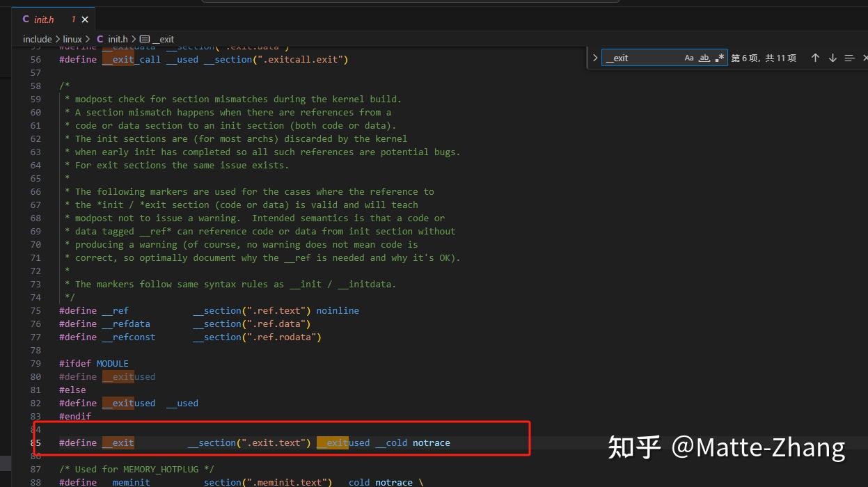This screenshot has height=487, width=868.
Task: Toggle Match Whole Word in search
Action: [x=704, y=58]
